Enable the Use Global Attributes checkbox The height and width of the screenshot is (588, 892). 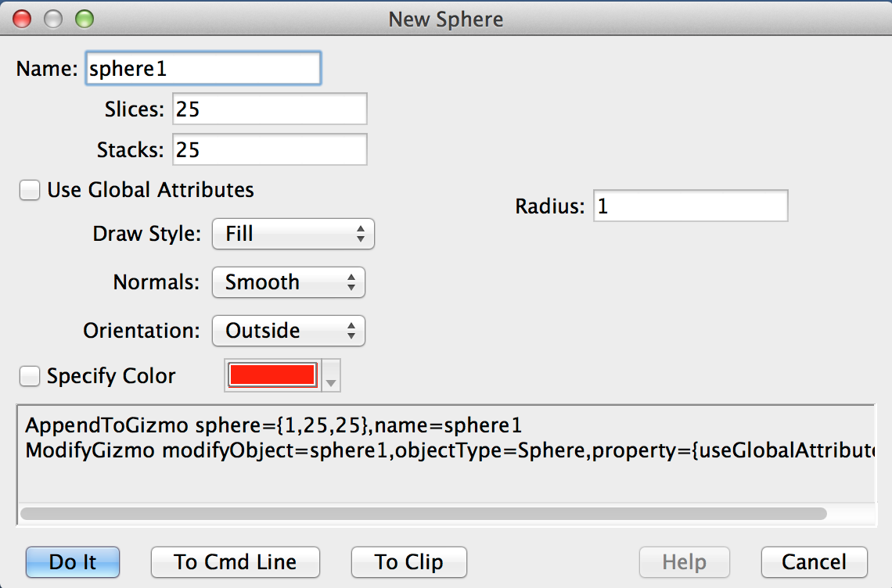click(x=30, y=190)
